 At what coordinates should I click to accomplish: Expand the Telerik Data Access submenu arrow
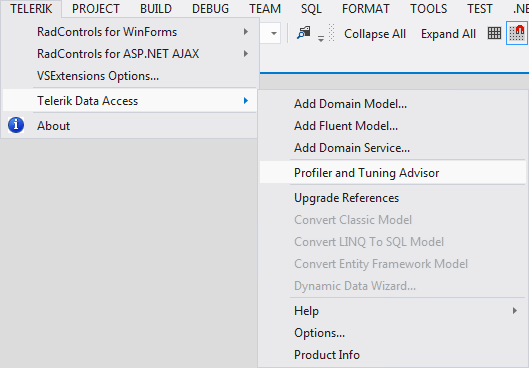pyautogui.click(x=246, y=101)
